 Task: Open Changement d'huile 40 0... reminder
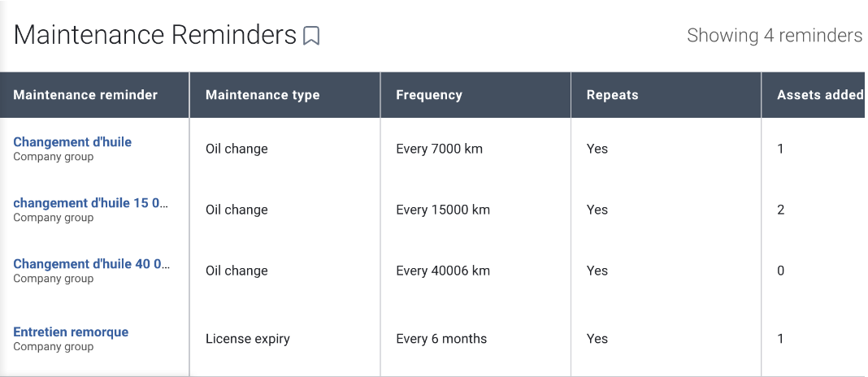pyautogui.click(x=91, y=264)
